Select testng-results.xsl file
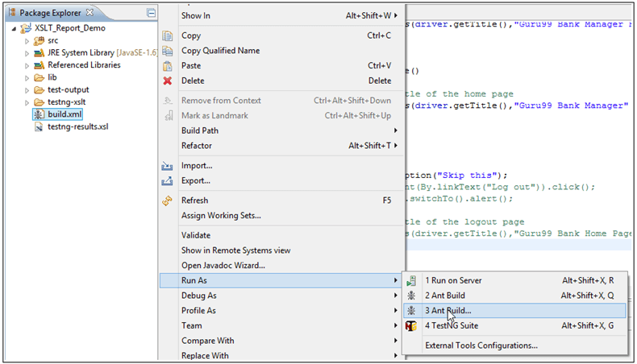 click(77, 127)
